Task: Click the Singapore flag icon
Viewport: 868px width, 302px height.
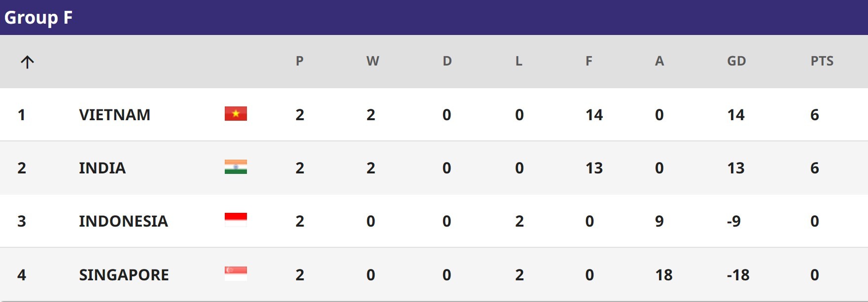Action: point(236,274)
